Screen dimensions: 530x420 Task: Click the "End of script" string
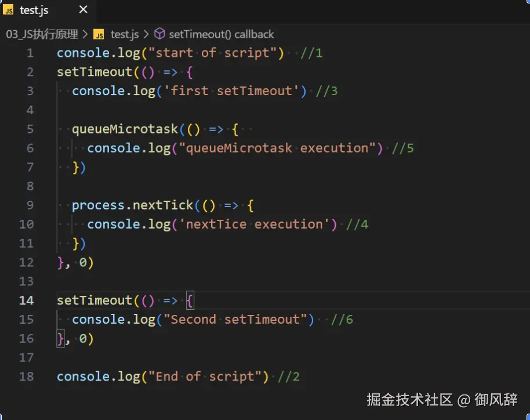tap(205, 376)
